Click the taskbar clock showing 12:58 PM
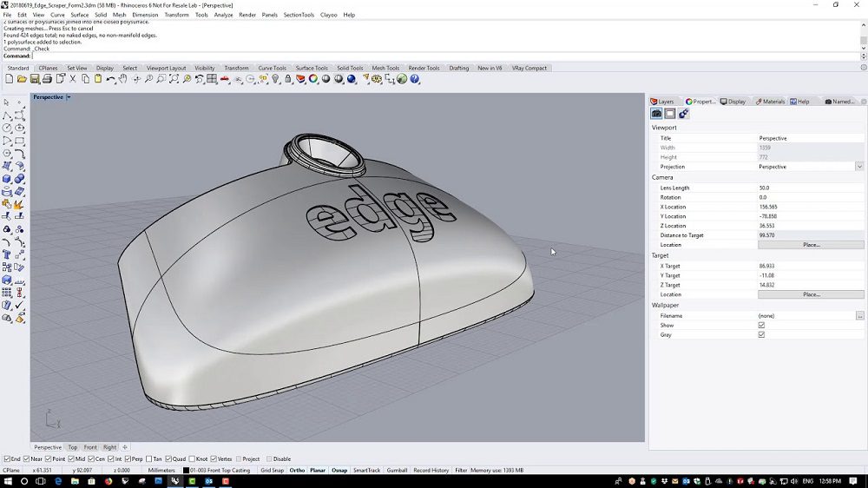Image resolution: width=868 pixels, height=488 pixels. (829, 481)
